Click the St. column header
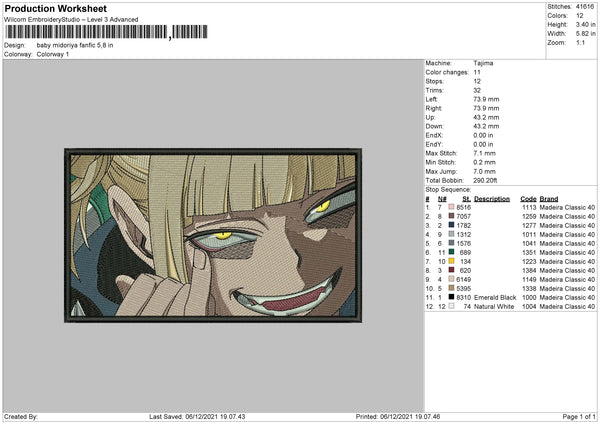Viewport: 600px width, 424px height. point(466,199)
